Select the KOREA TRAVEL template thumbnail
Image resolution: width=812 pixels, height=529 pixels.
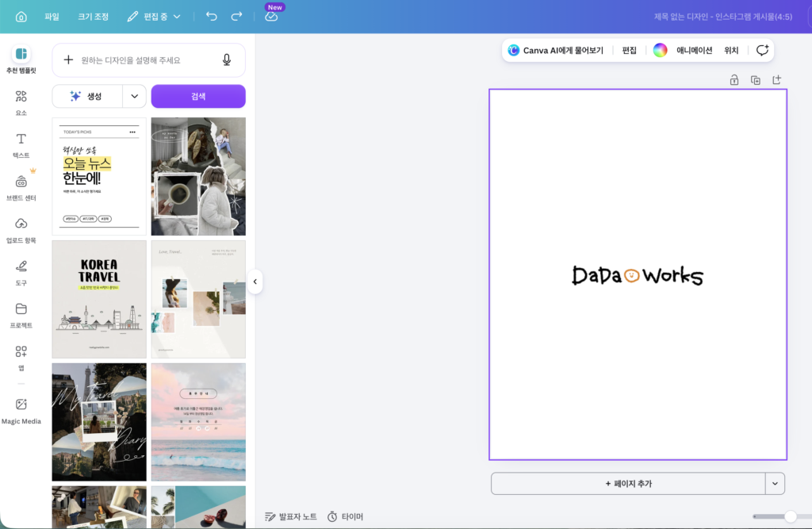click(99, 299)
